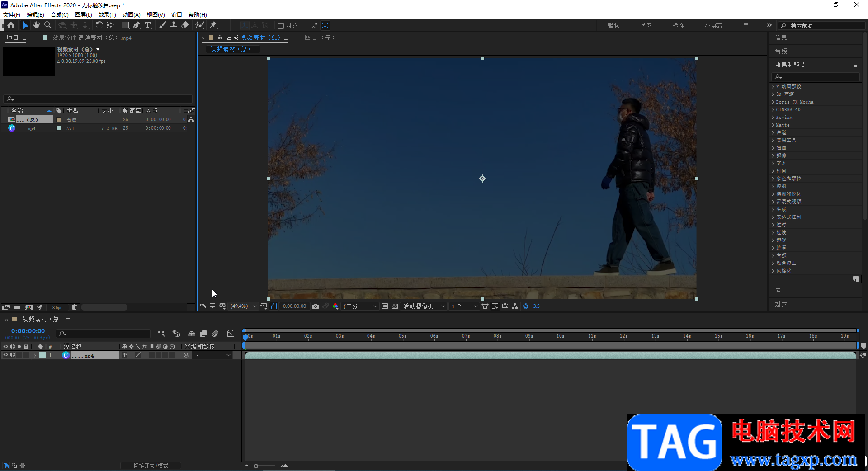Viewport: 868px width, 471px height.
Task: Open the 窗口 menu
Action: pos(177,14)
